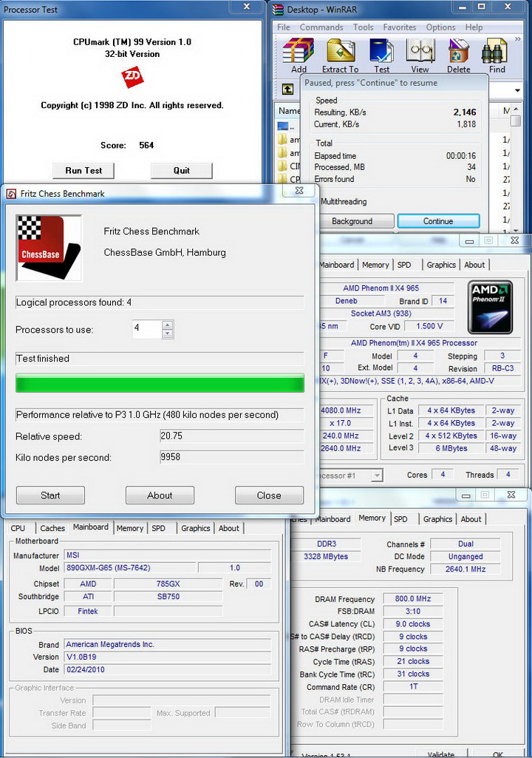Click the Name column header in WinRAR
This screenshot has width=532, height=758.
[288, 111]
